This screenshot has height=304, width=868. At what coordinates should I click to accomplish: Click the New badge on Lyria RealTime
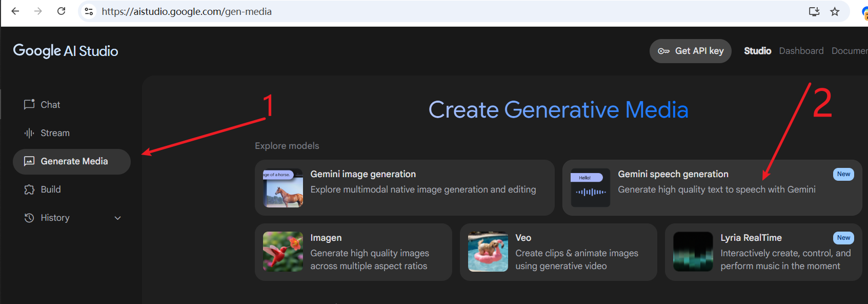click(x=843, y=238)
